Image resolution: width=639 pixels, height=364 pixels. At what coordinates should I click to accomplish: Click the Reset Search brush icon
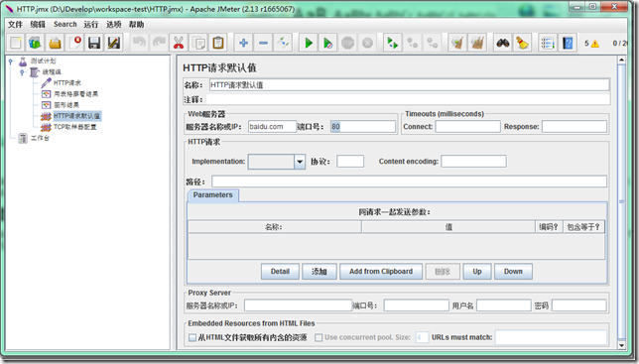(523, 43)
